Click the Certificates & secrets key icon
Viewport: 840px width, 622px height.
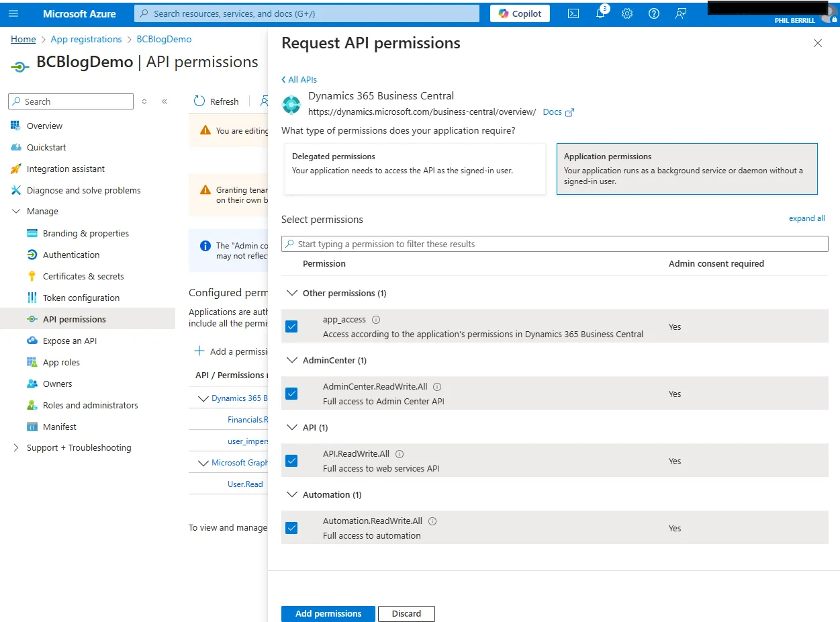tap(32, 276)
